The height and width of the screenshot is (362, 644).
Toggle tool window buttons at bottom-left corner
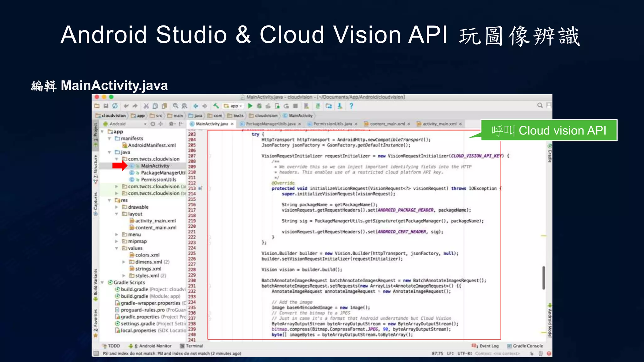(x=96, y=353)
